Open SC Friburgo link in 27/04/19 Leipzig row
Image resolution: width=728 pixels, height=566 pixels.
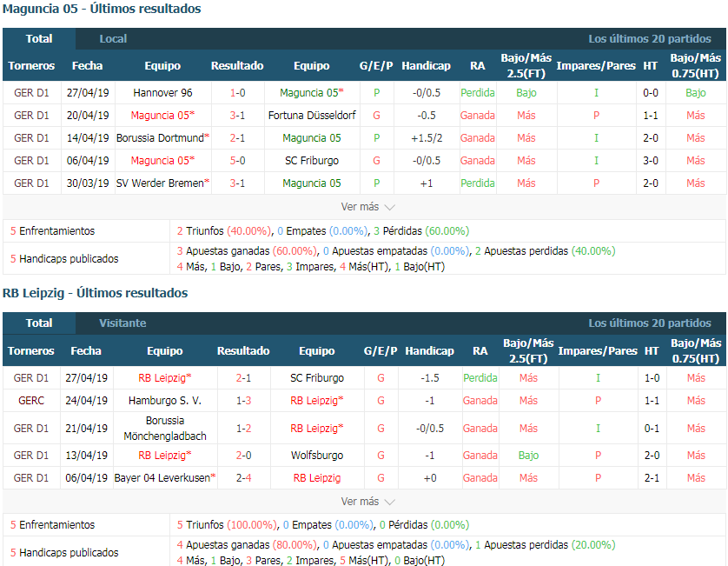tap(317, 378)
